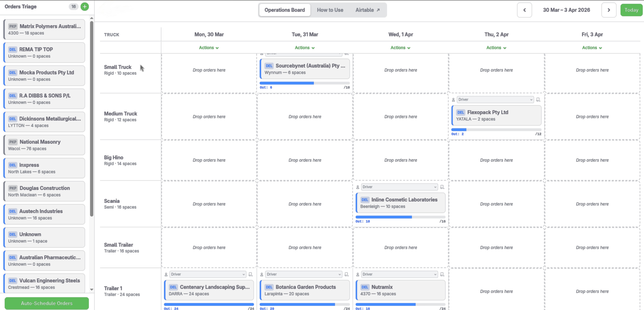Click the DEL badge on the Sourcebynet card
The height and width of the screenshot is (310, 644).
point(269,66)
